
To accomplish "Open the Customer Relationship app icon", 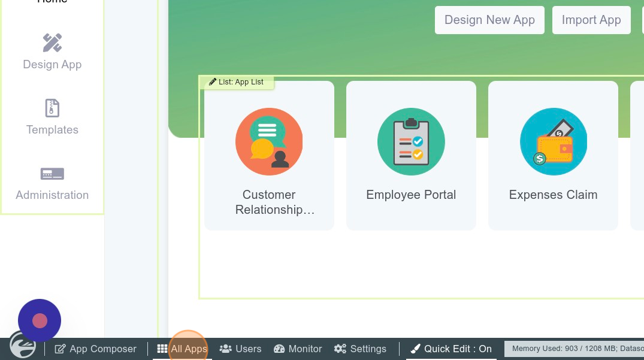I will coord(269,141).
